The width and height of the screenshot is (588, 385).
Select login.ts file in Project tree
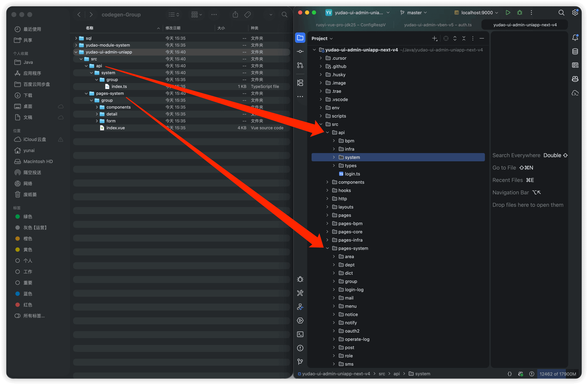point(352,174)
